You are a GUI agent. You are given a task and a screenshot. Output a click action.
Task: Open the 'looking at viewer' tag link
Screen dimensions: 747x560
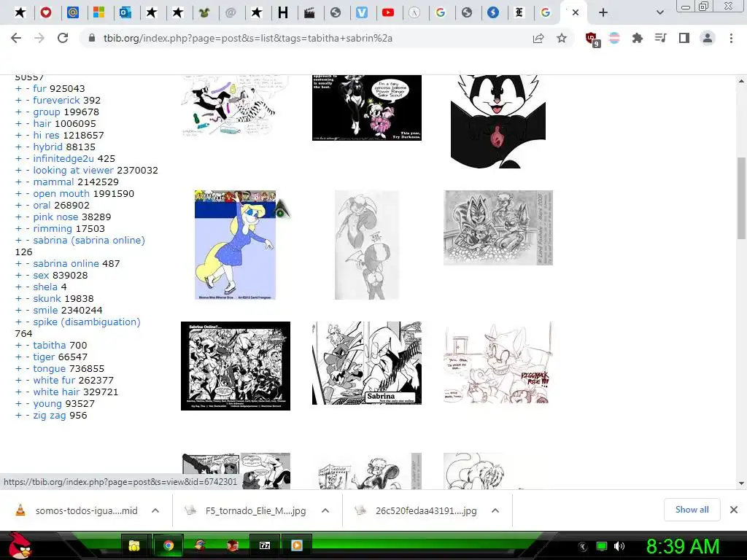pos(74,170)
